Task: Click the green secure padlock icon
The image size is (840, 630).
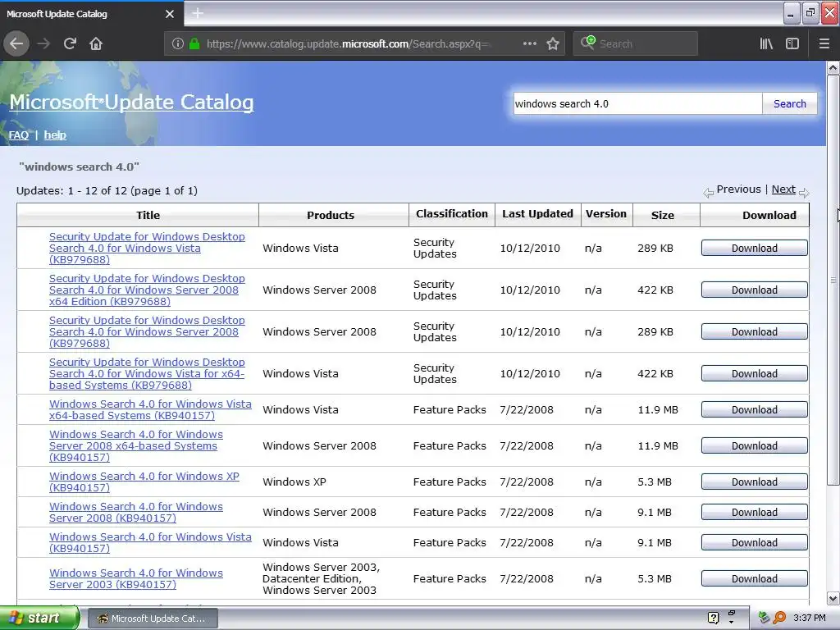Action: (x=194, y=44)
